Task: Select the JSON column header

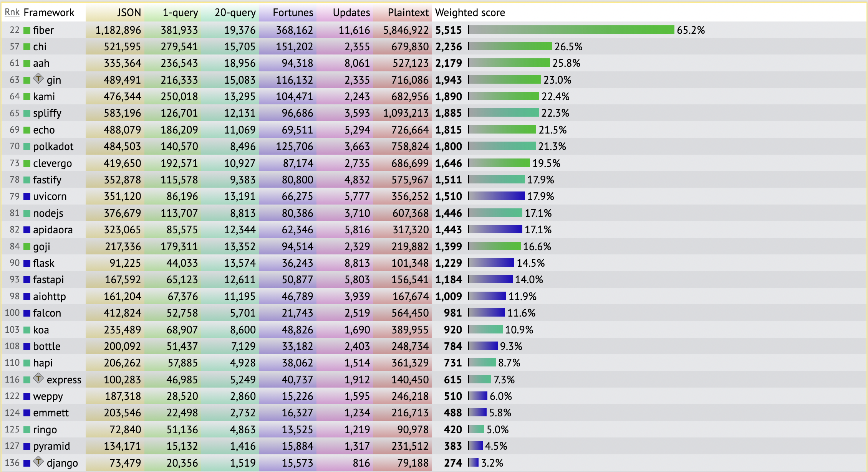Action: tap(129, 13)
